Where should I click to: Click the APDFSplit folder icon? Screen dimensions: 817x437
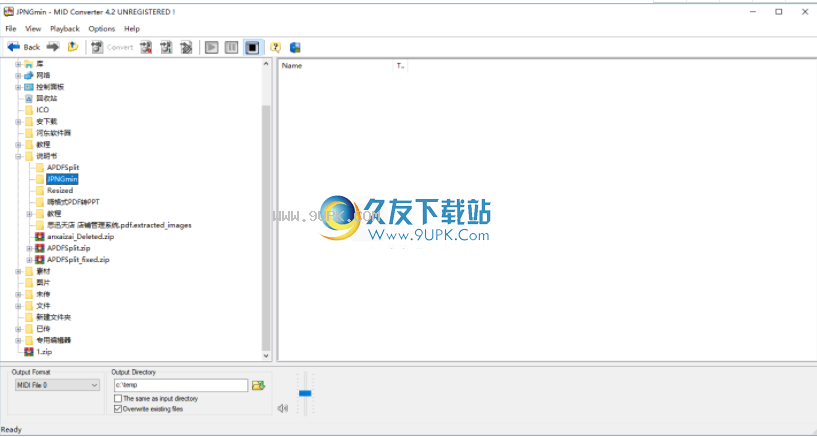click(x=40, y=167)
